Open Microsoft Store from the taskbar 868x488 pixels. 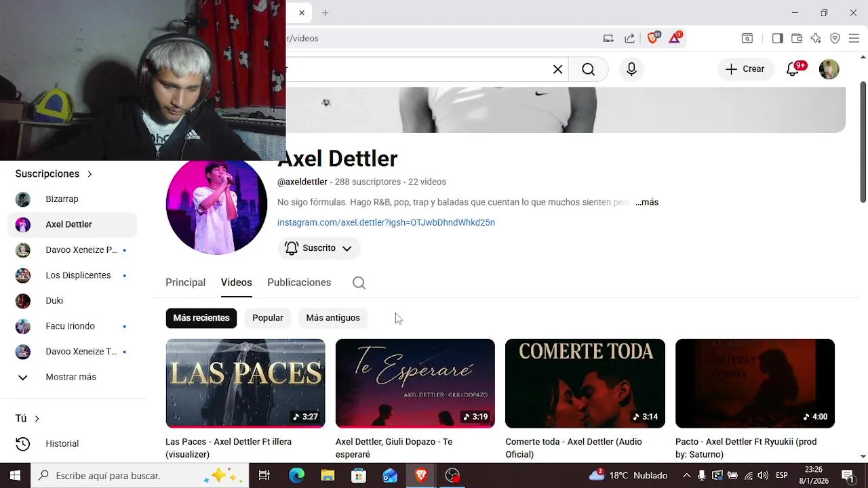(x=359, y=476)
